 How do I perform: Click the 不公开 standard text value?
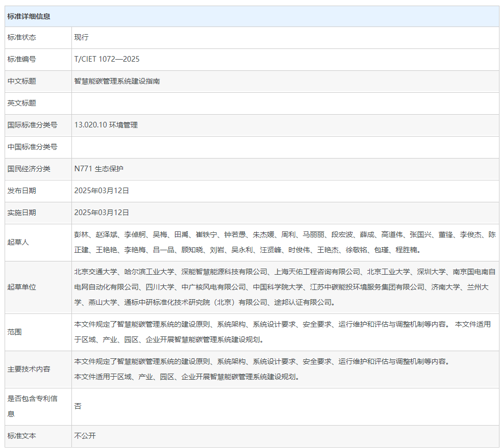pos(85,436)
